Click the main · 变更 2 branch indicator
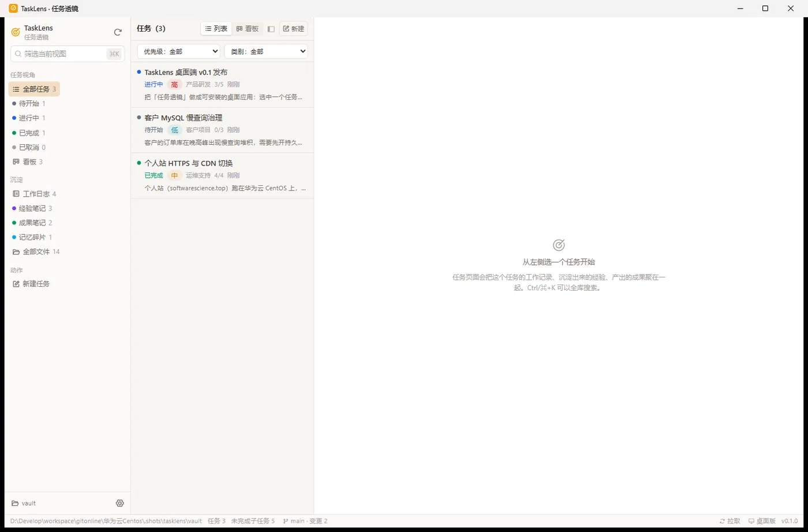This screenshot has height=532, width=808. click(305, 521)
